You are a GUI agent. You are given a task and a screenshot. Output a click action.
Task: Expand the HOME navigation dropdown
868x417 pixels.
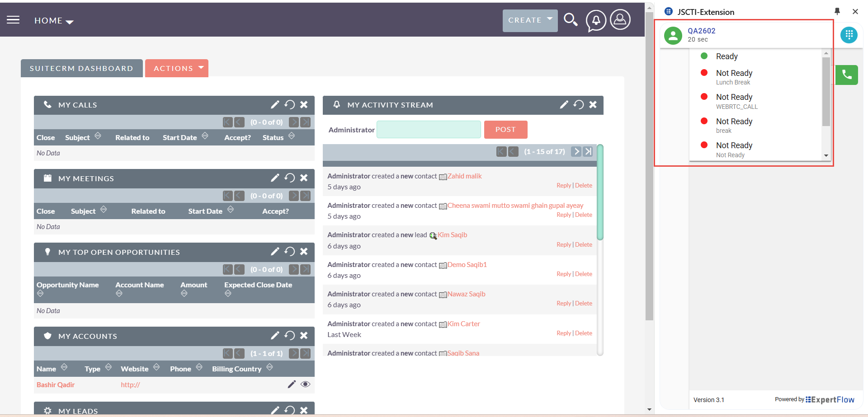(x=53, y=21)
